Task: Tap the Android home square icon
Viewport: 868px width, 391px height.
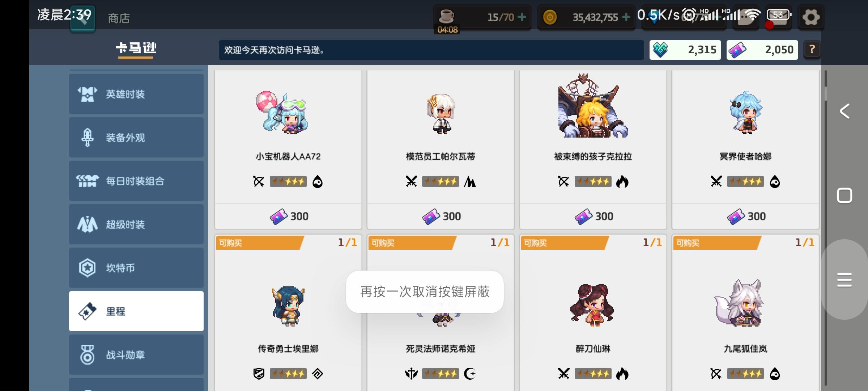Action: click(x=844, y=195)
